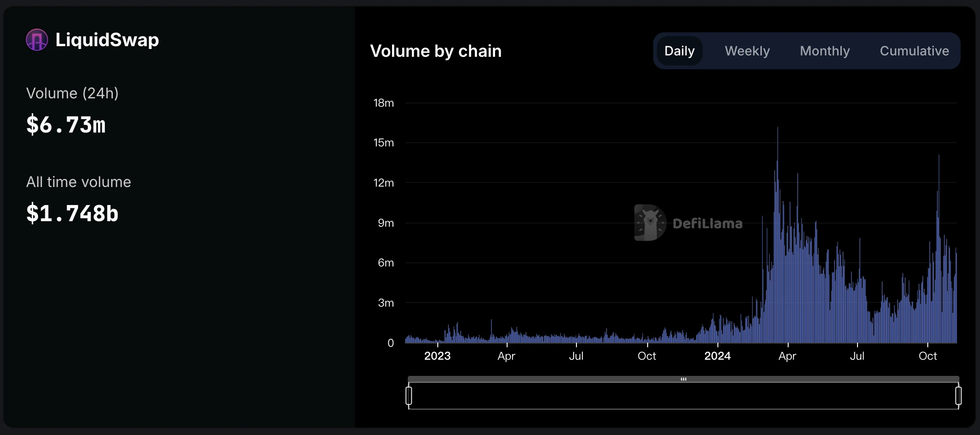The image size is (980, 435).
Task: Click the LiquidSwap logo icon
Action: (x=37, y=40)
